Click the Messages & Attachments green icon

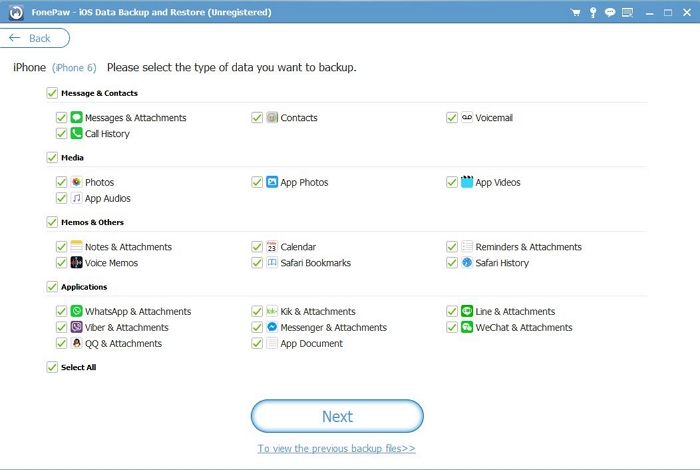(76, 117)
